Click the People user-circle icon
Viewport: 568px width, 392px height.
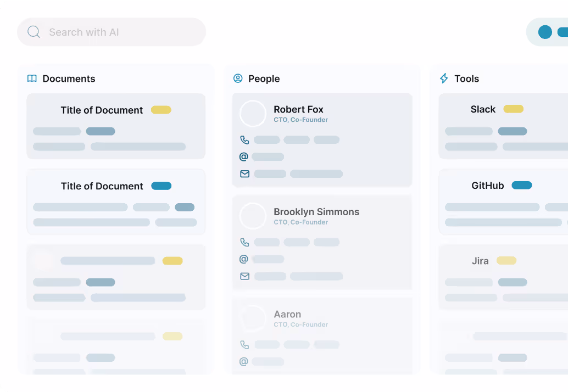pyautogui.click(x=238, y=78)
